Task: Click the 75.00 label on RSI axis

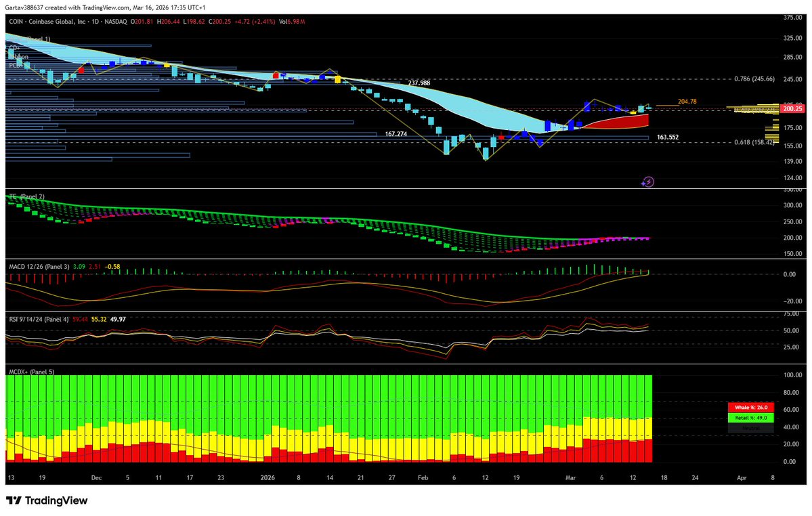Action: click(790, 314)
